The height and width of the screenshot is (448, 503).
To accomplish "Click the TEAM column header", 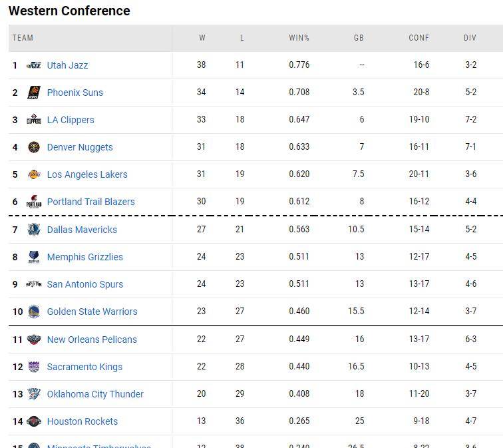I will pyautogui.click(x=23, y=38).
